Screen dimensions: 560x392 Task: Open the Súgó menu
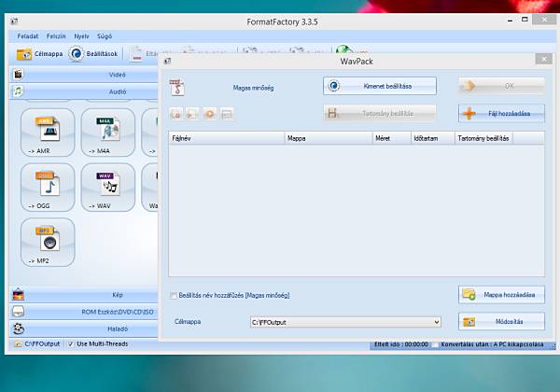105,36
